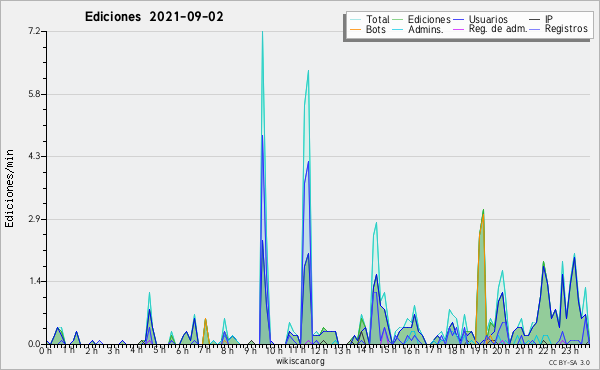Click the Bots legend orange line swatch
Viewport: 600px width, 370px height.
point(355,29)
